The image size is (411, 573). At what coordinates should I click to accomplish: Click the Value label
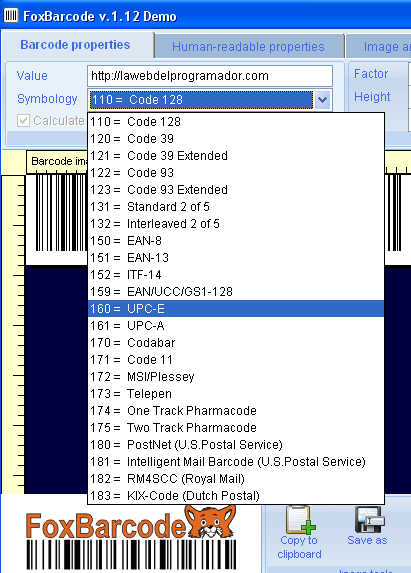click(32, 76)
